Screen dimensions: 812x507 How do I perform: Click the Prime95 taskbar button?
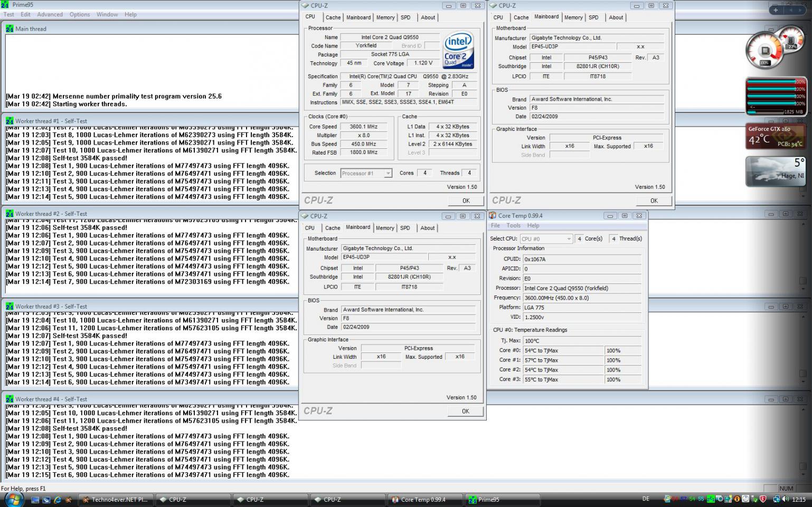click(502, 499)
